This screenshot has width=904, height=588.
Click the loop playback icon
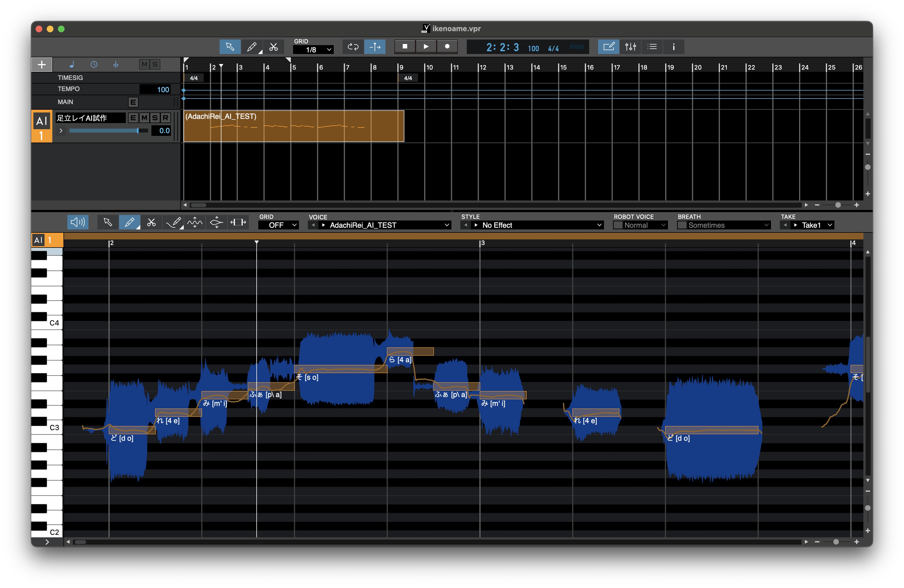(353, 47)
